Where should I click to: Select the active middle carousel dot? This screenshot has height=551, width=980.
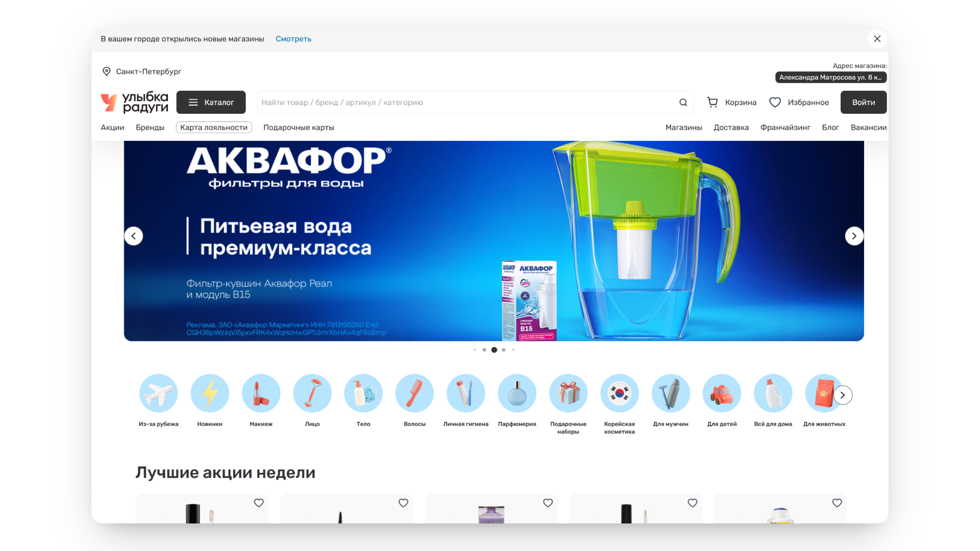(494, 350)
